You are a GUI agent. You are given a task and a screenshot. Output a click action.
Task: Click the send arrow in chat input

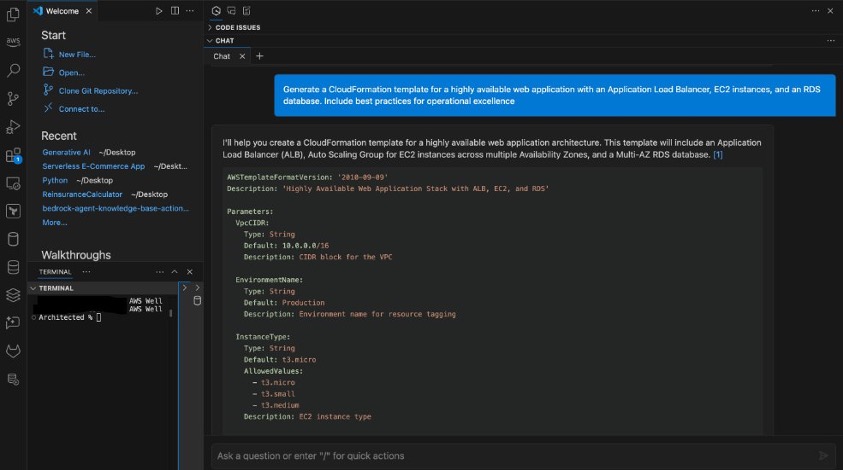(823, 455)
